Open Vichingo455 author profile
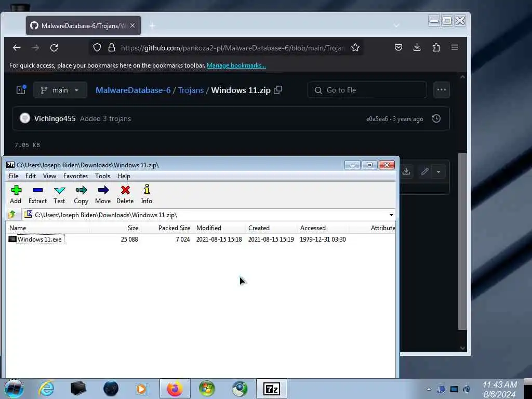532x399 pixels. (55, 118)
